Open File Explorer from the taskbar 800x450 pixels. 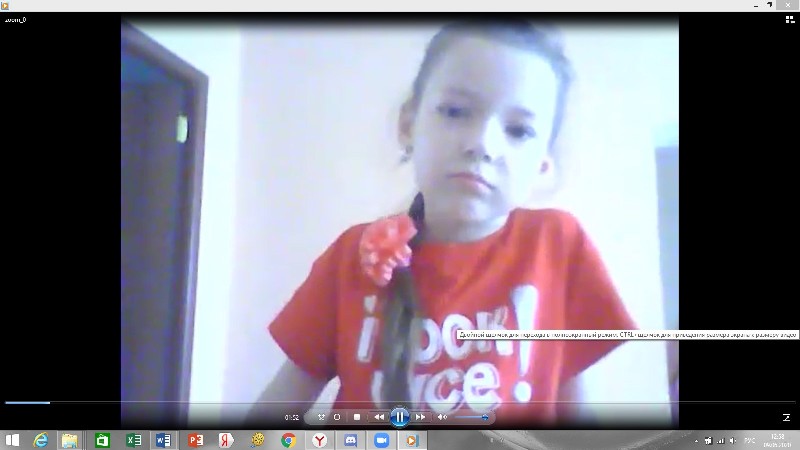pos(70,440)
